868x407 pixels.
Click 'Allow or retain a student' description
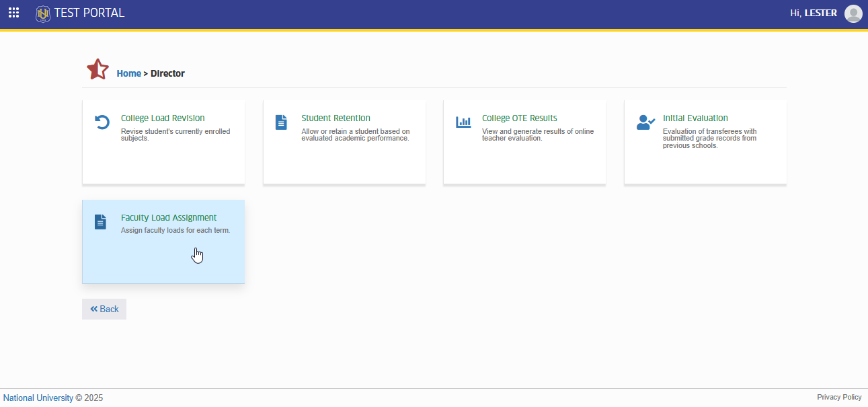(x=356, y=135)
